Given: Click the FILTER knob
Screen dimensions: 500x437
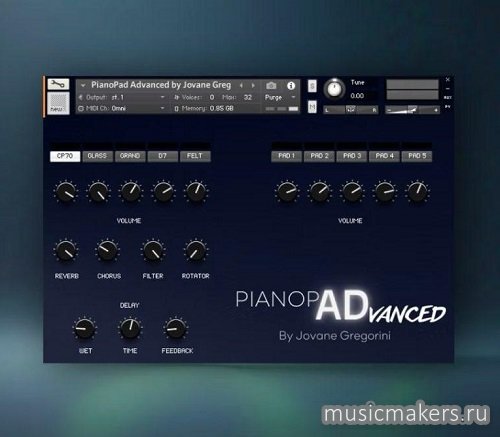Looking at the screenshot, I should click(x=153, y=251).
